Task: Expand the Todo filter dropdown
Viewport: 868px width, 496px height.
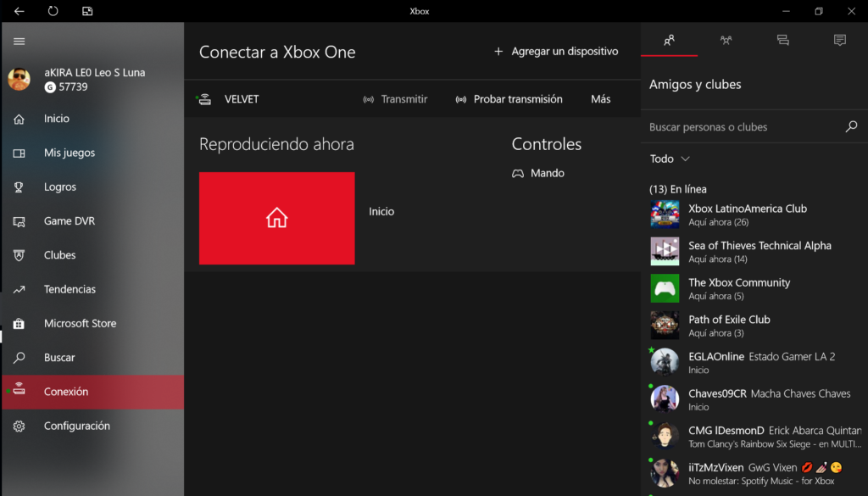Action: coord(670,159)
